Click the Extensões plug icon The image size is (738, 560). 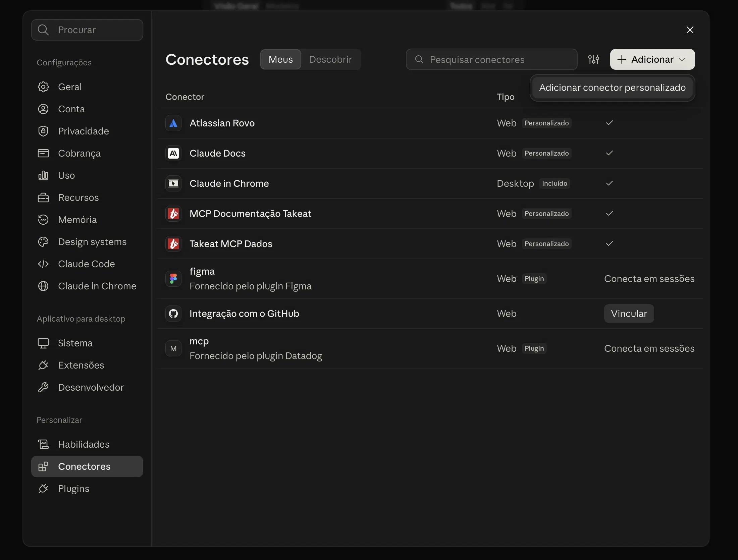click(43, 365)
